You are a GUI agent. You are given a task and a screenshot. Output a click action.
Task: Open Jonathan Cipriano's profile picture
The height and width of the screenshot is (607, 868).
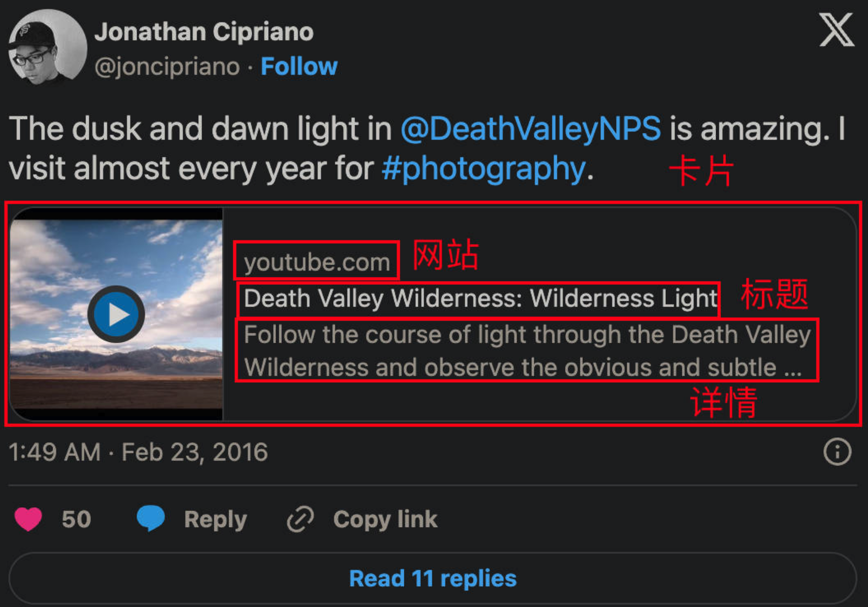(x=47, y=48)
